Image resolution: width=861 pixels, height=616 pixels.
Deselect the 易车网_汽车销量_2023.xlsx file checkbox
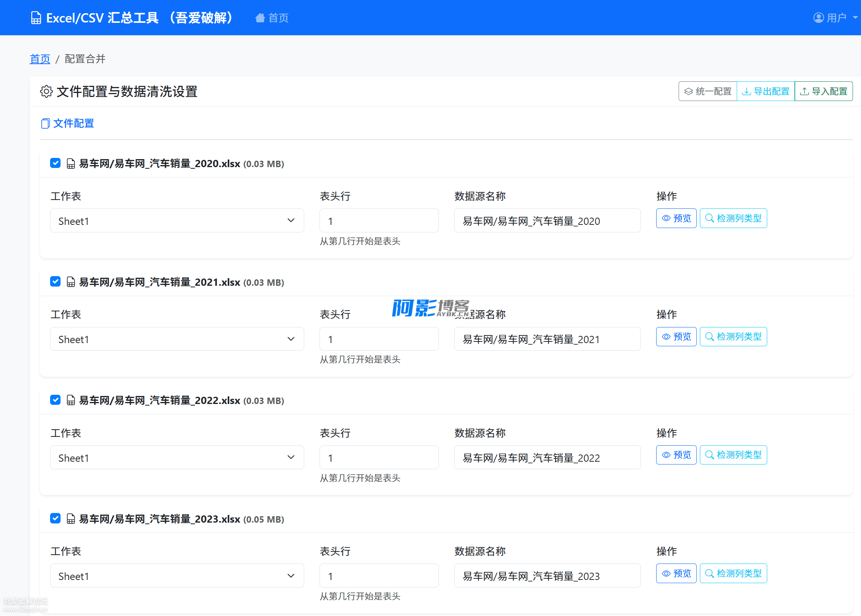click(55, 519)
